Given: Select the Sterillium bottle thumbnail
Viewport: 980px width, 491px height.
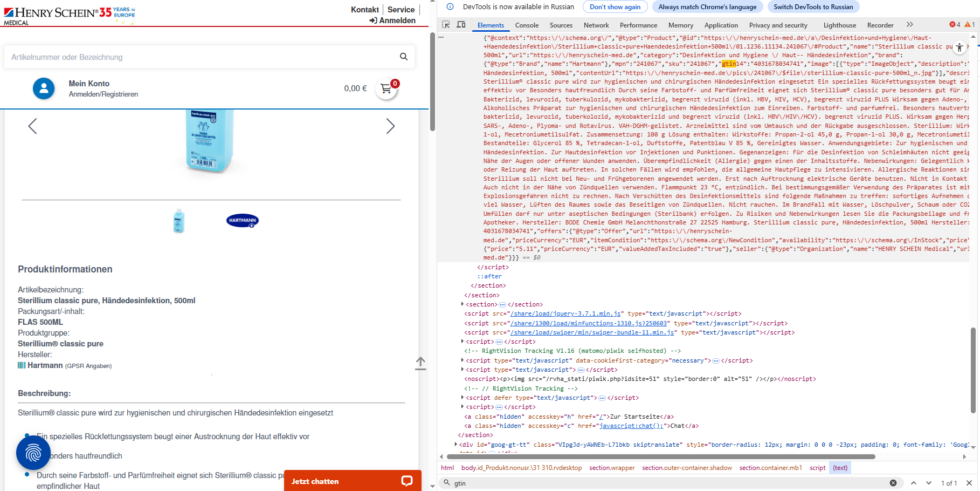Looking at the screenshot, I should (179, 221).
